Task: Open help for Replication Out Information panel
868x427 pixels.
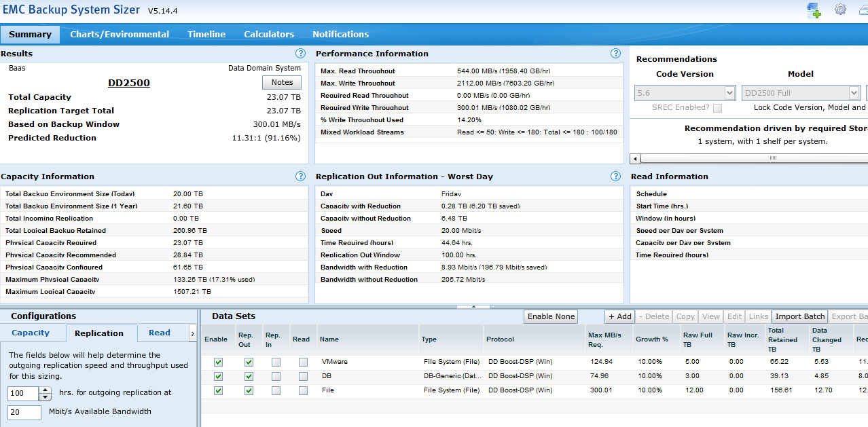Action: [615, 177]
